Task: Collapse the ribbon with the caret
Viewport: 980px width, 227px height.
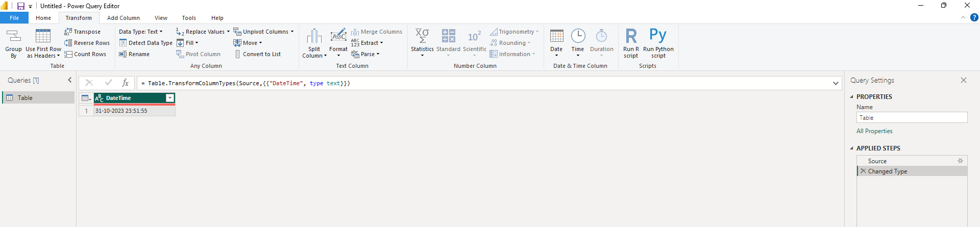Action: point(963,17)
